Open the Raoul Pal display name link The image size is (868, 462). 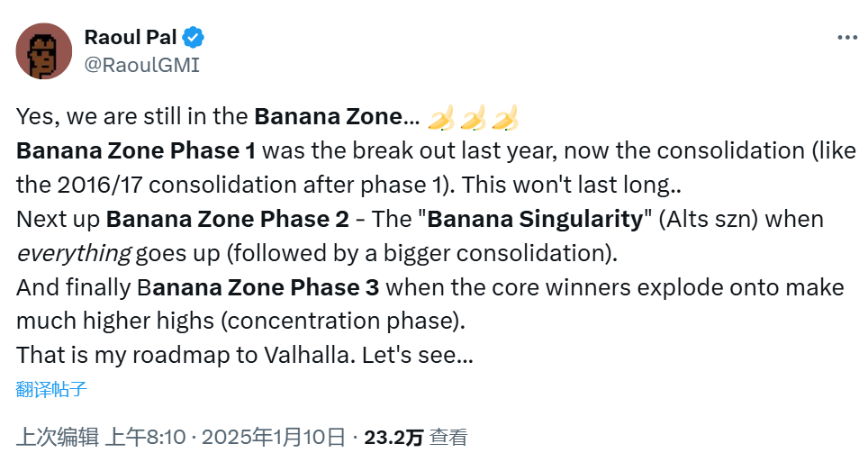pos(131,38)
